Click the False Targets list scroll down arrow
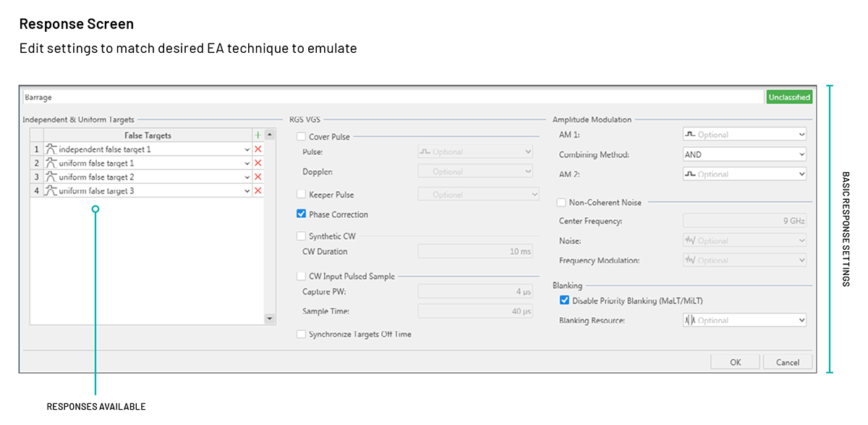 pyautogui.click(x=270, y=318)
